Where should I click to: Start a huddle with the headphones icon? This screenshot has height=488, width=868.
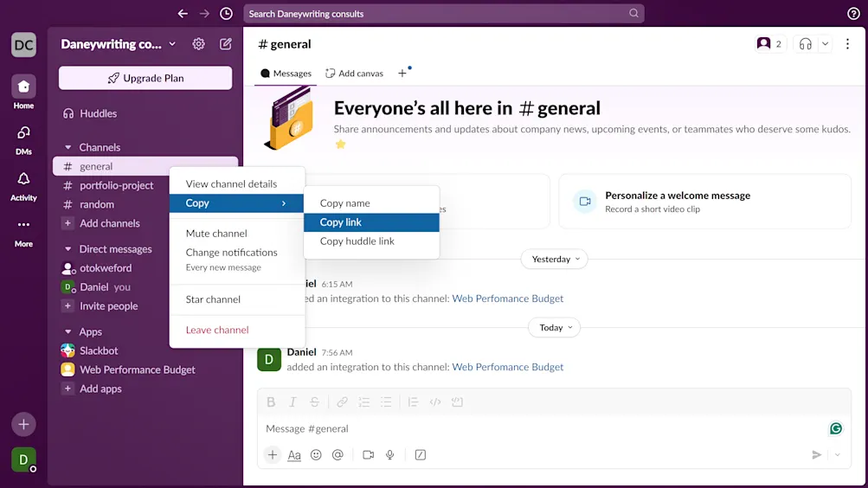[806, 44]
